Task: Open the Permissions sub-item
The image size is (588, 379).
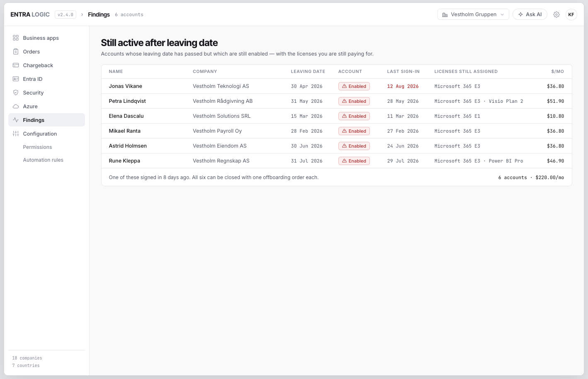Action: point(37,147)
